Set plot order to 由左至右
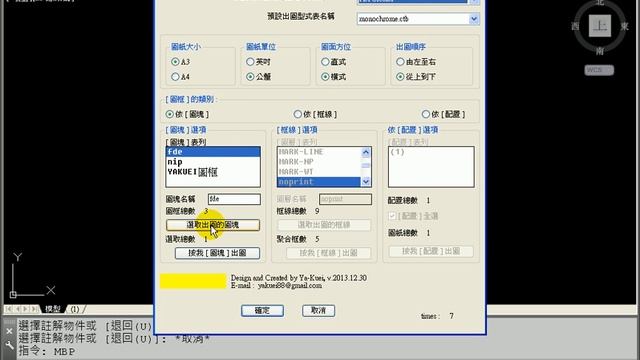This screenshot has height=360, width=640. pos(400,62)
